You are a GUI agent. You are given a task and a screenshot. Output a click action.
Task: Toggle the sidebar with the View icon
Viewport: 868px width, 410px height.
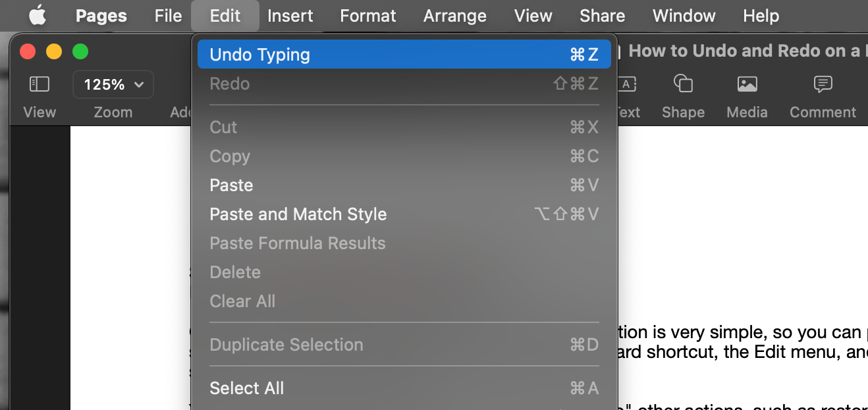pos(39,84)
